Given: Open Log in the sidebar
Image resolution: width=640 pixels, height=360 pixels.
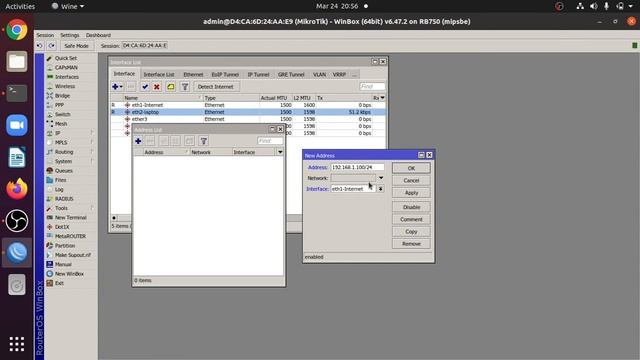Looking at the screenshot, I should (x=59, y=190).
